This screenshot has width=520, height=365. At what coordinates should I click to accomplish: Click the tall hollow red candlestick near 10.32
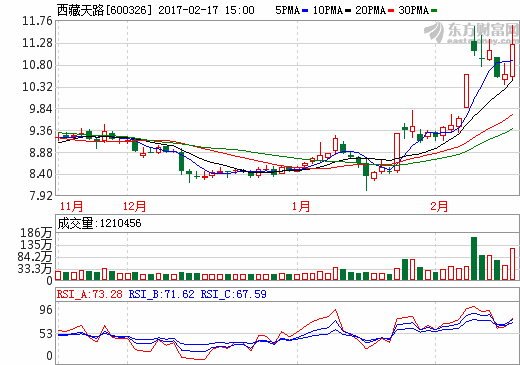[466, 91]
